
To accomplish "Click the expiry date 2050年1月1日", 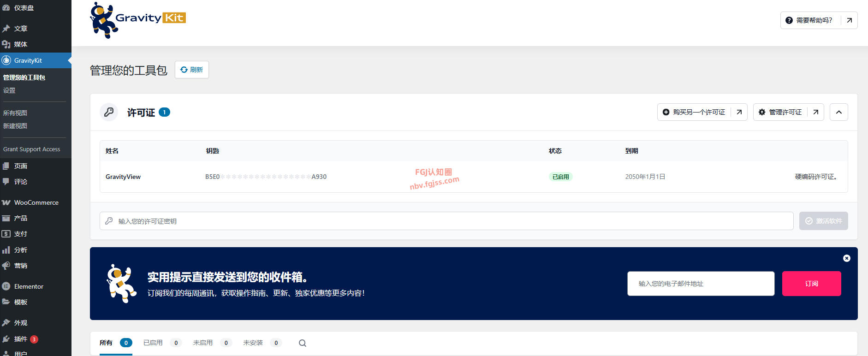I will (645, 177).
